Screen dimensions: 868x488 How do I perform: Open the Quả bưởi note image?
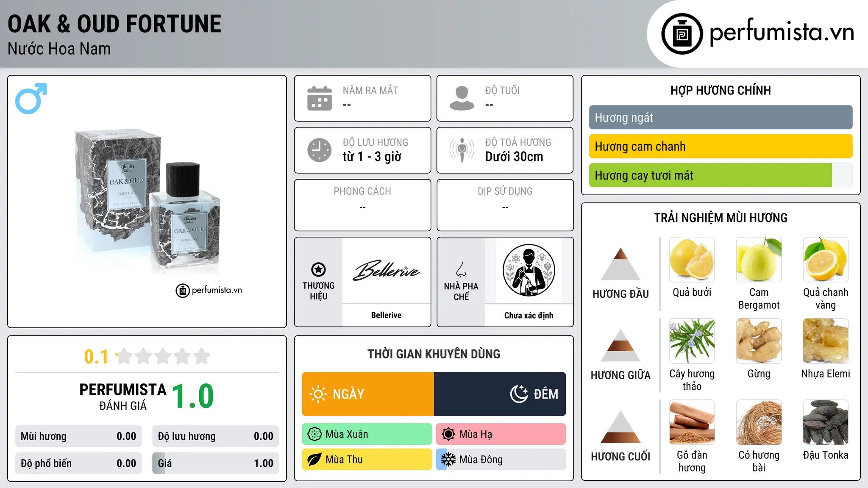coord(692,260)
